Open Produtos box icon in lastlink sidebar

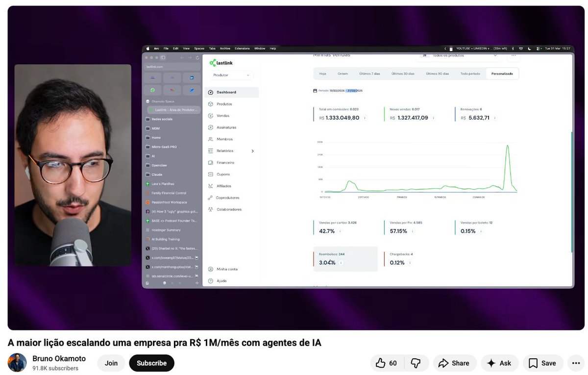coord(211,104)
